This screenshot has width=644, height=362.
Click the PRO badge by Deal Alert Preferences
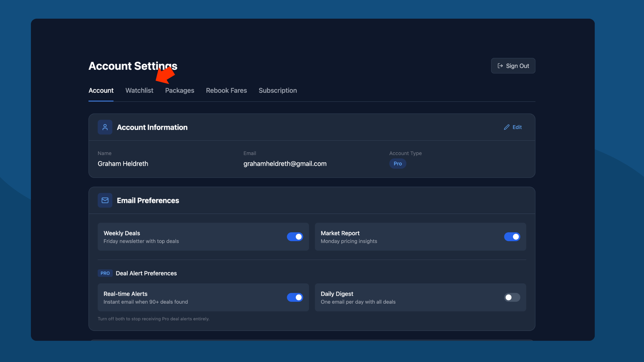(105, 273)
